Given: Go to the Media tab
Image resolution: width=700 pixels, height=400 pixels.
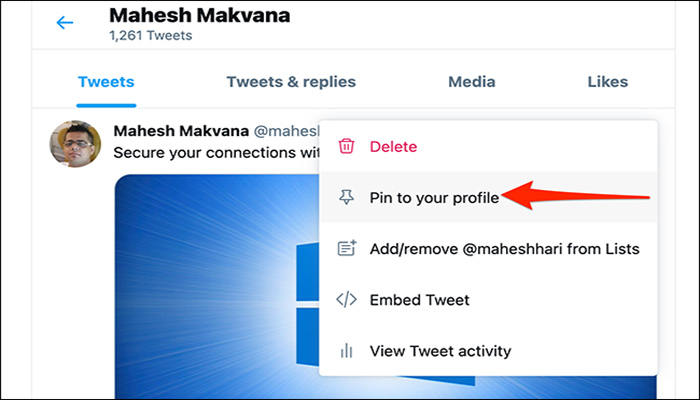Looking at the screenshot, I should pyautogui.click(x=471, y=82).
